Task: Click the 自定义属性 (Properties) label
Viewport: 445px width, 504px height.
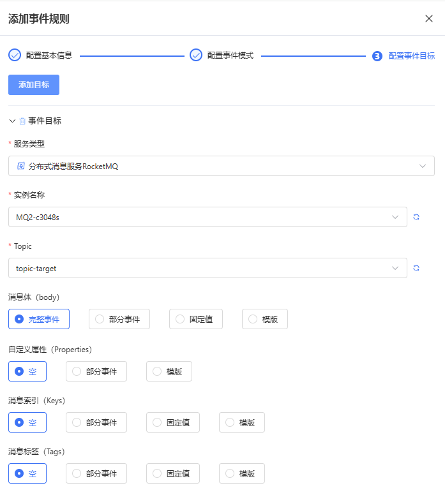Action: coord(50,350)
